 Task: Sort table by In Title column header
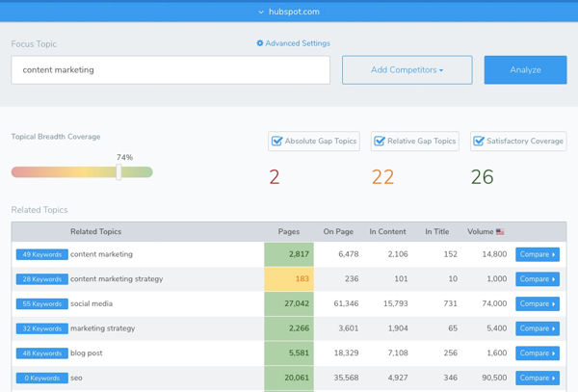tap(436, 232)
